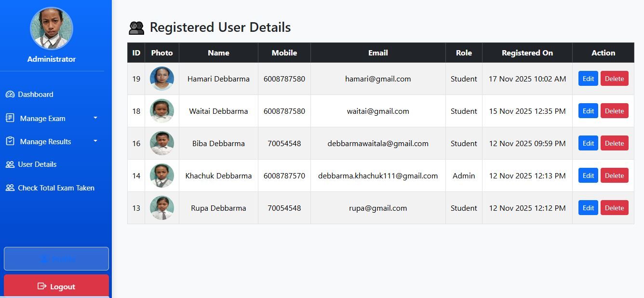Screen dimensions: 644x298
Task: Expand the Manage Exam dropdown arrow
Action: point(95,118)
